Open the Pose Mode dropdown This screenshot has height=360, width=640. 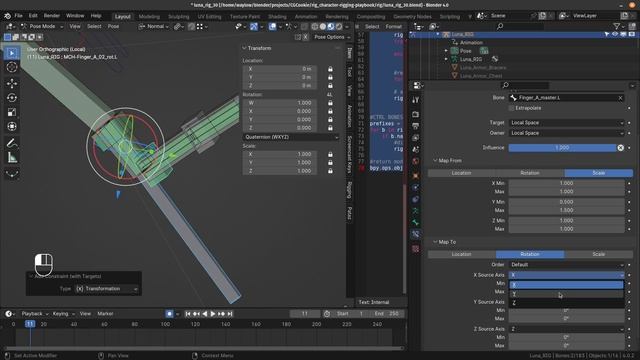coord(42,27)
